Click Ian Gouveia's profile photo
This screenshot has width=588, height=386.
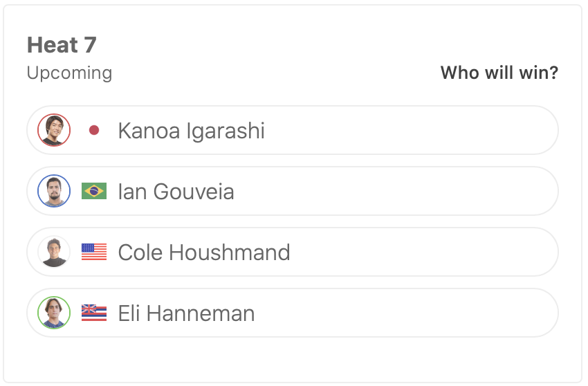point(54,191)
